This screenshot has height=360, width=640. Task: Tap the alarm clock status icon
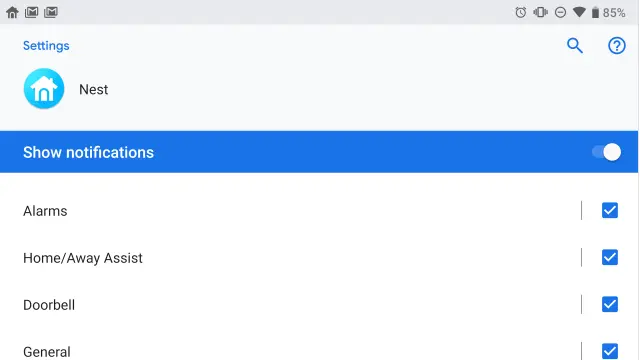pos(520,12)
